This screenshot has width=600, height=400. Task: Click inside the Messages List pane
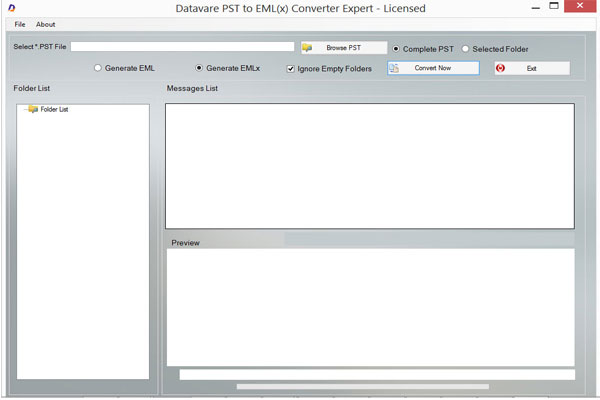tap(370, 166)
